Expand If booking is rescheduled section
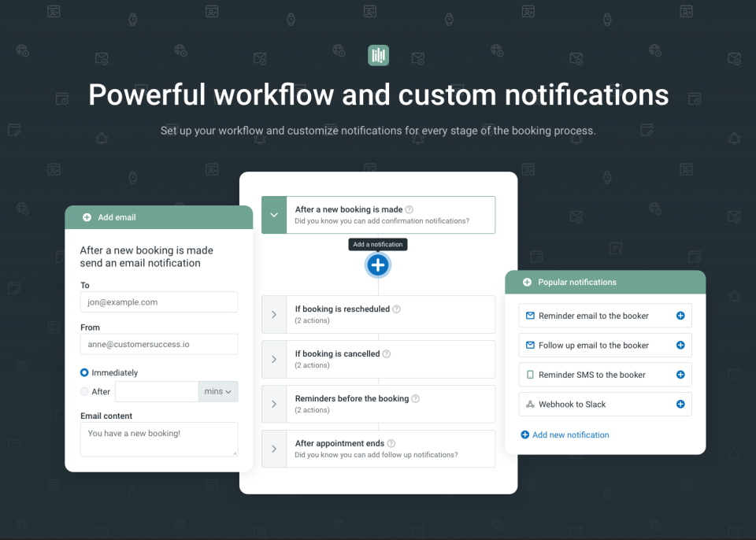The image size is (756, 540). 274,315
